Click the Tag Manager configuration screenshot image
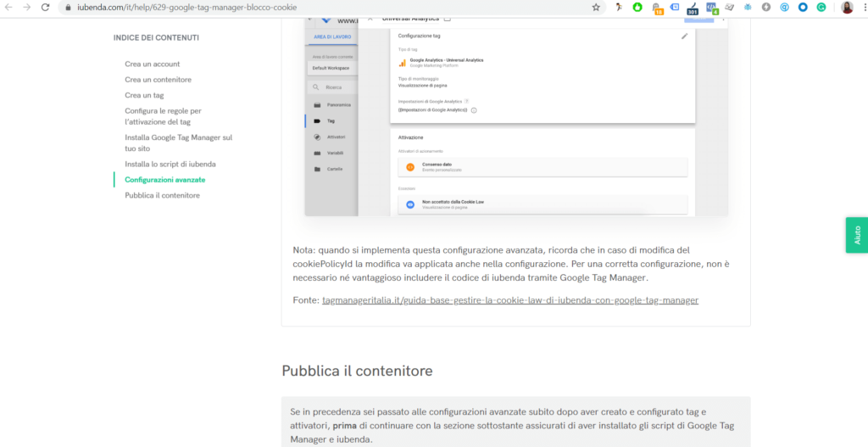The height and width of the screenshot is (447, 868). coord(516,116)
